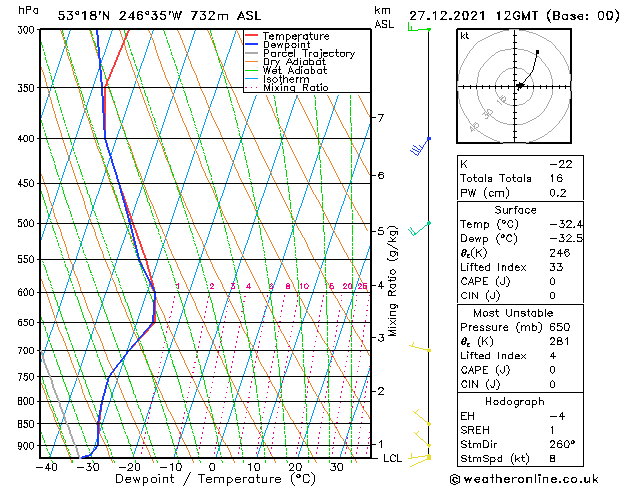629x486 pixels.
Task: Click the 800 pressure level label
Action: click(28, 401)
